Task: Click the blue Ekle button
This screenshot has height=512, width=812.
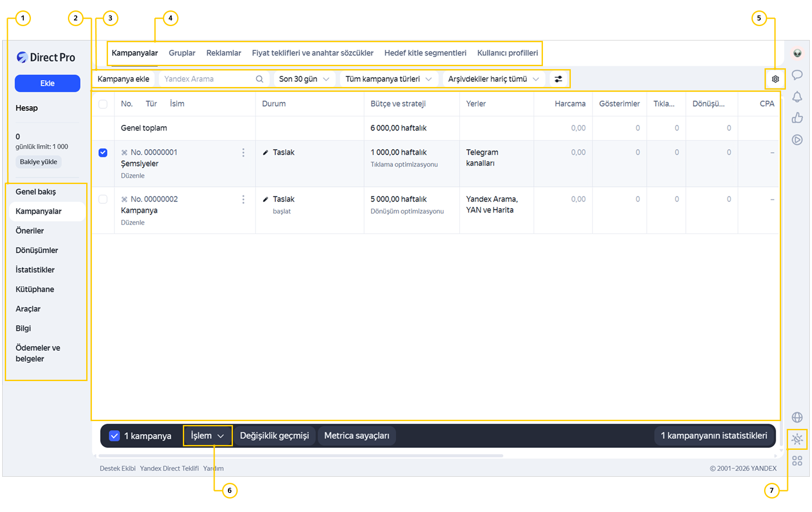Action: coord(47,84)
